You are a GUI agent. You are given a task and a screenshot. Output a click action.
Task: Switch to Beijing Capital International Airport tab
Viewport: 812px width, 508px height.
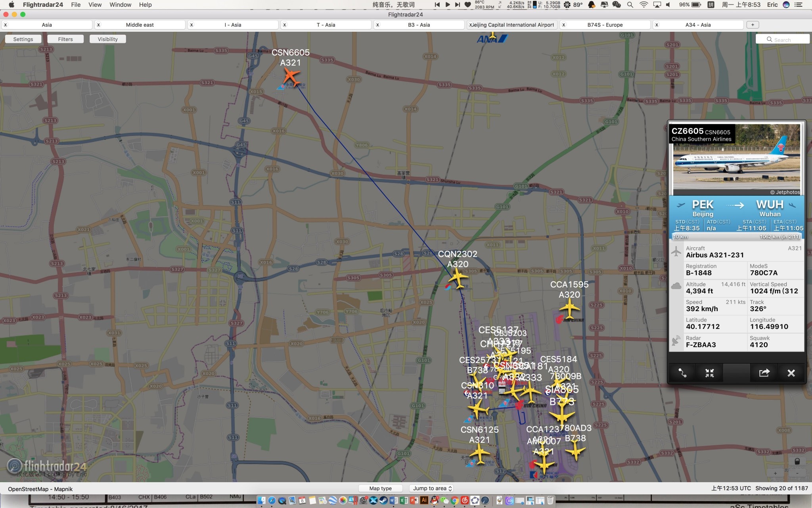[x=512, y=25]
